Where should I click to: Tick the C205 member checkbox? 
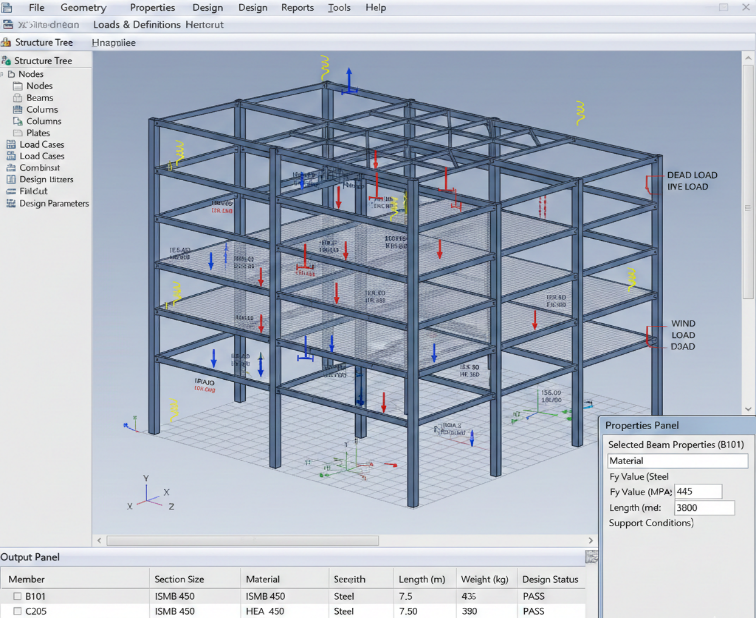point(16,611)
